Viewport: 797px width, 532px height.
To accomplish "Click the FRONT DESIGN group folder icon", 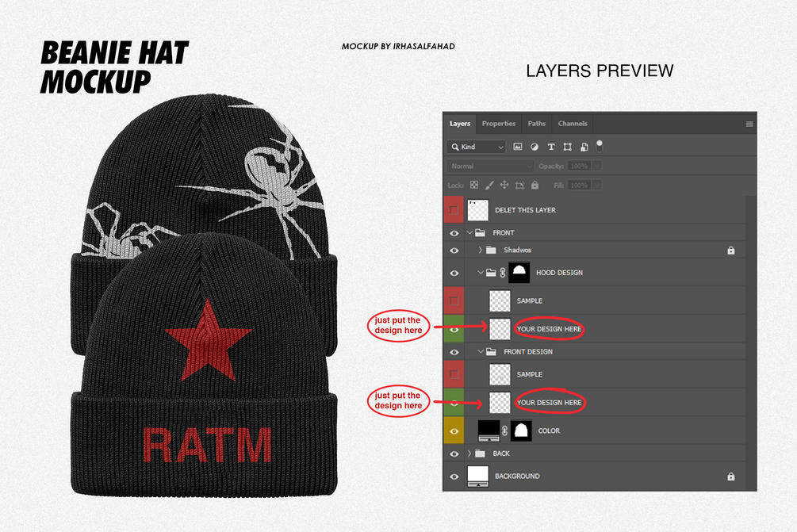I will pyautogui.click(x=491, y=351).
